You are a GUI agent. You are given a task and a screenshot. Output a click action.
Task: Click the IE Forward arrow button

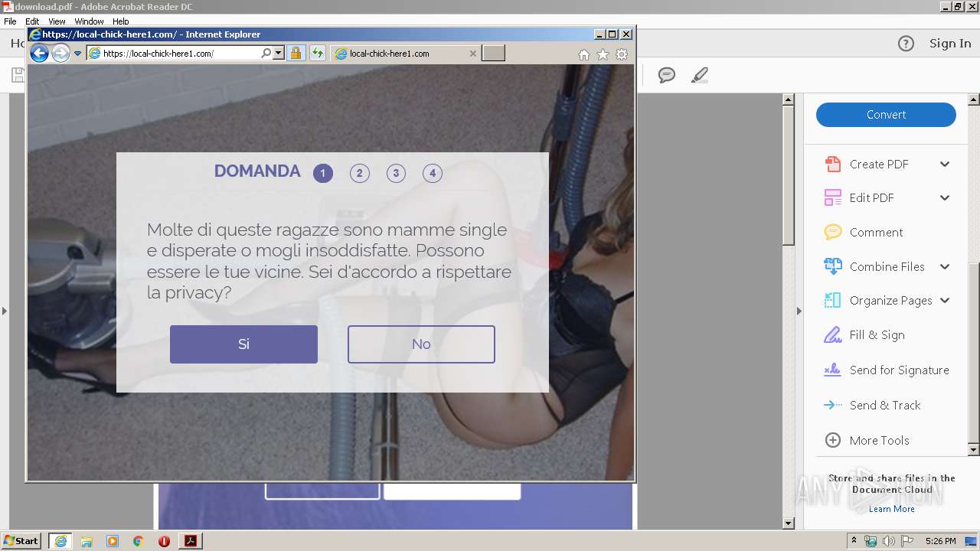(x=60, y=54)
